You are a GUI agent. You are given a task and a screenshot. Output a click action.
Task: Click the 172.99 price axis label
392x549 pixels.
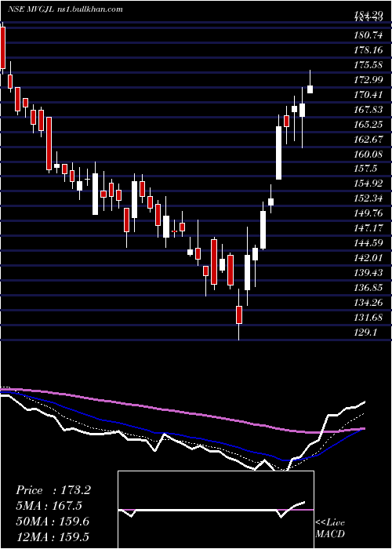point(368,80)
